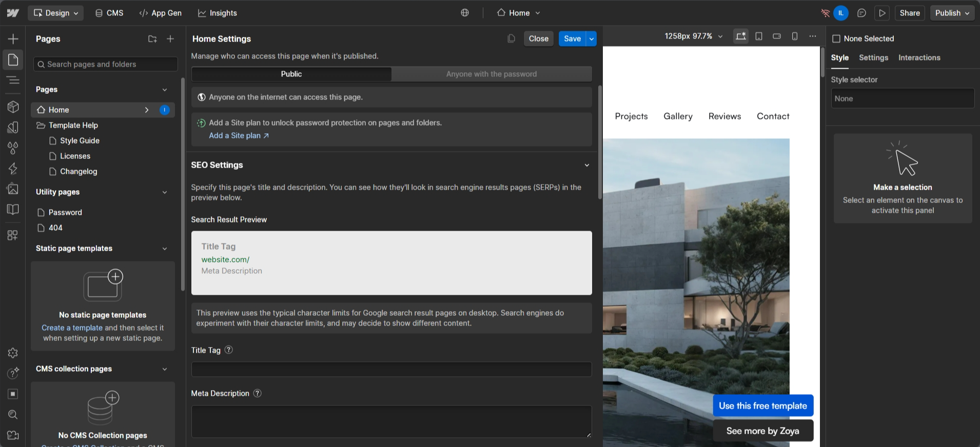Image resolution: width=980 pixels, height=447 pixels.
Task: Click Title Tag help question mark
Action: click(229, 350)
